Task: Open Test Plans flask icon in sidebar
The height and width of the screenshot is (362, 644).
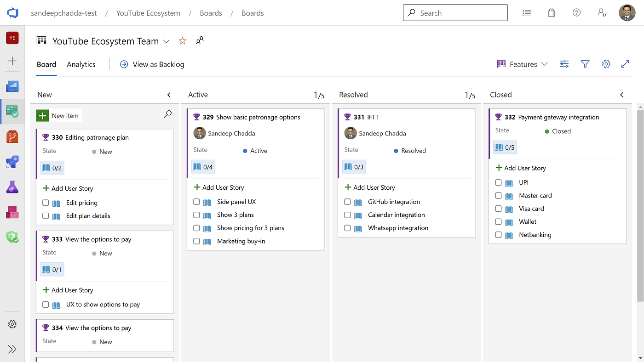Action: pos(12,187)
